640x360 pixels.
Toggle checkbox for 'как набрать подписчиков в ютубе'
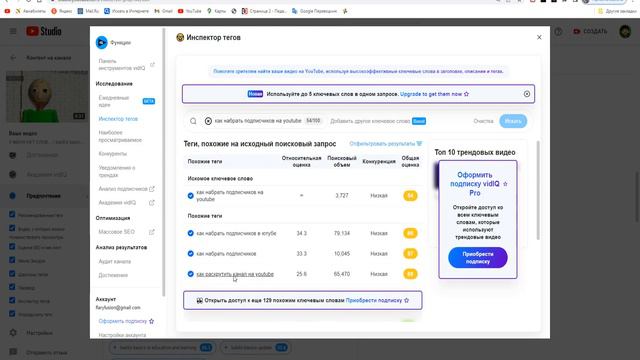(190, 233)
